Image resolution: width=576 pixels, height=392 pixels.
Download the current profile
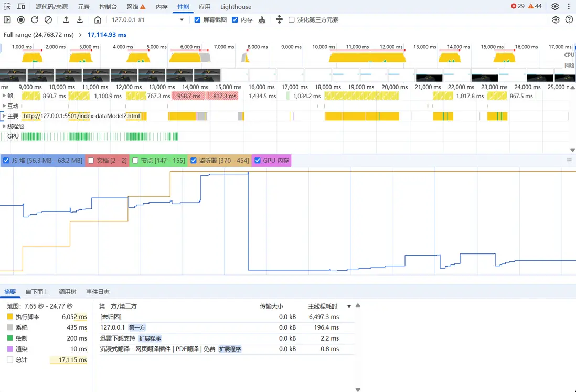click(80, 20)
